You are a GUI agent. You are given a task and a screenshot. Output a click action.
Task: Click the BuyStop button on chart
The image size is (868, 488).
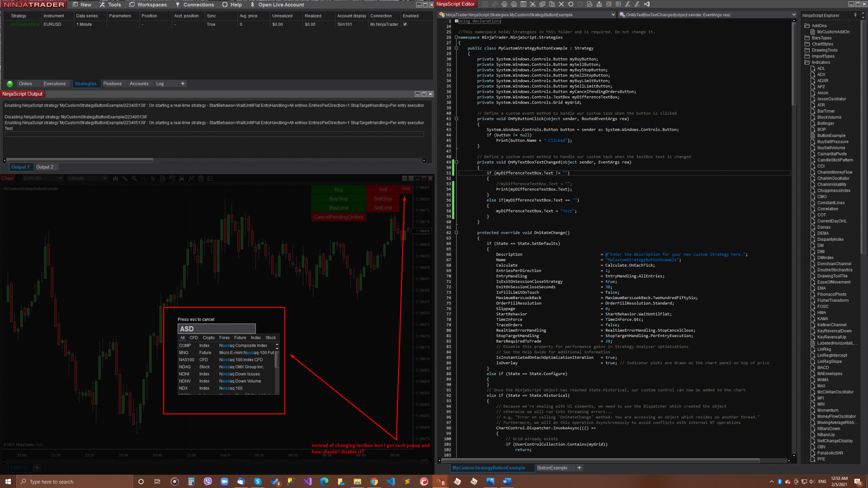[338, 199]
